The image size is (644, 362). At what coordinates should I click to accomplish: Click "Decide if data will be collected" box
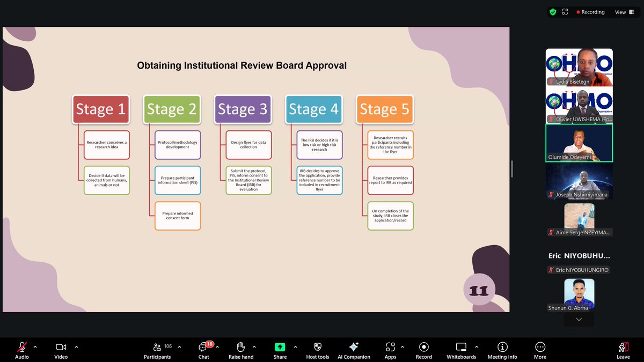point(107,180)
